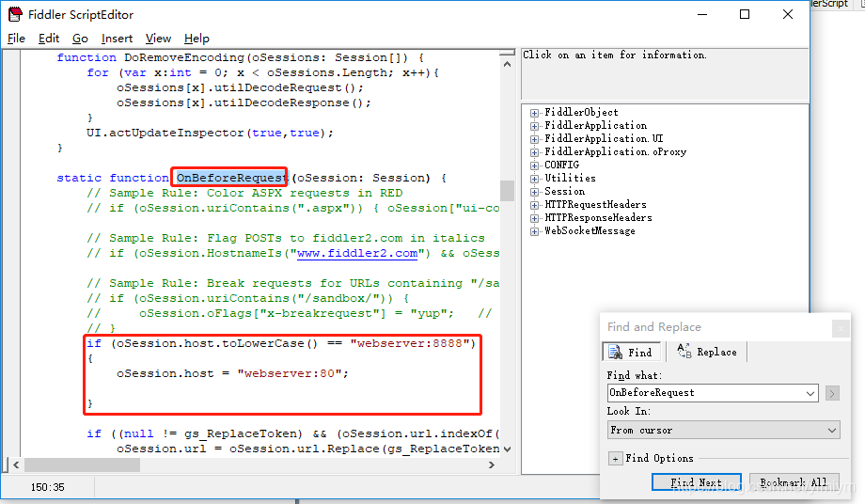Screen dimensions: 865x504
Task: Expand the Find Options section
Action: (615, 459)
